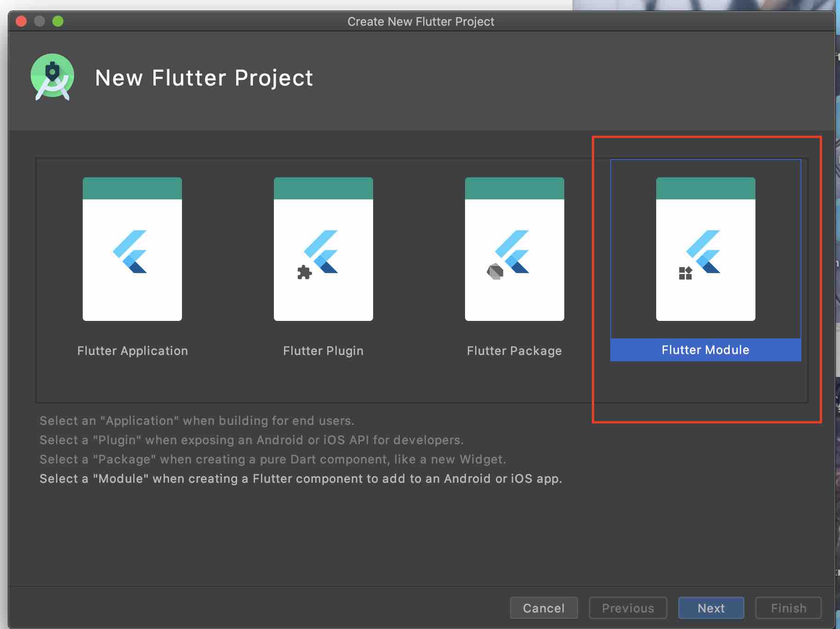Click the Application description hint line
Viewport: 840px width, 629px height.
(197, 421)
